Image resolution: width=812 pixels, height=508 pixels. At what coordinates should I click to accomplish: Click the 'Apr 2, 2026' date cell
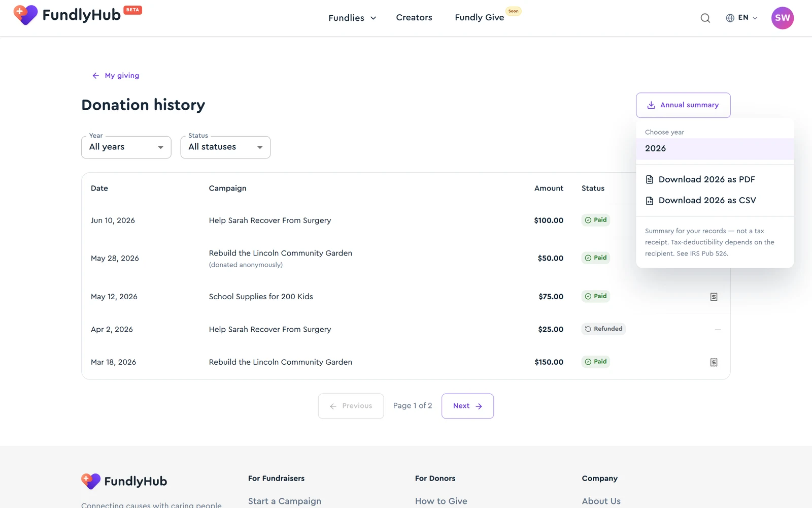[x=112, y=329]
